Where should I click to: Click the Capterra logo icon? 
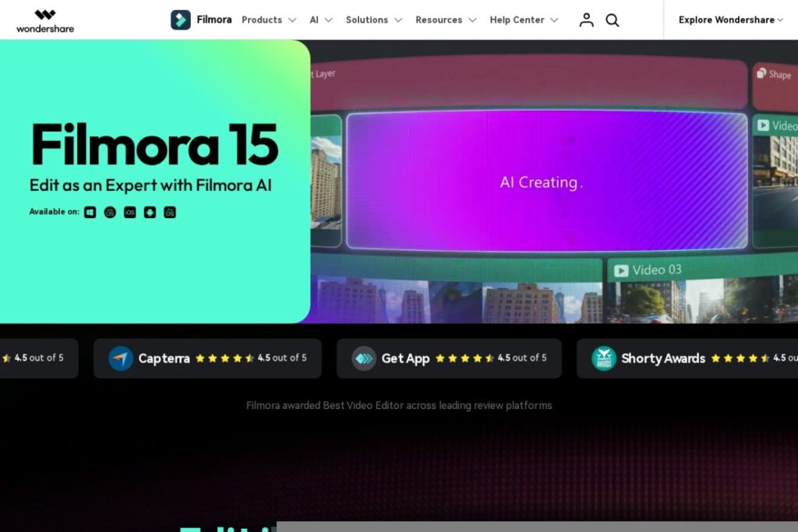[x=121, y=358]
